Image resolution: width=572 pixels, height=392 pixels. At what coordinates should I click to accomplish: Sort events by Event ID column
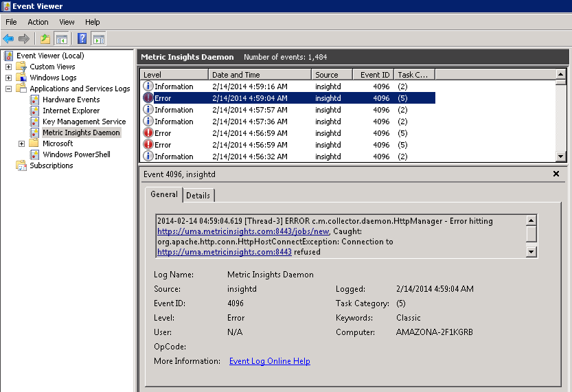(373, 74)
